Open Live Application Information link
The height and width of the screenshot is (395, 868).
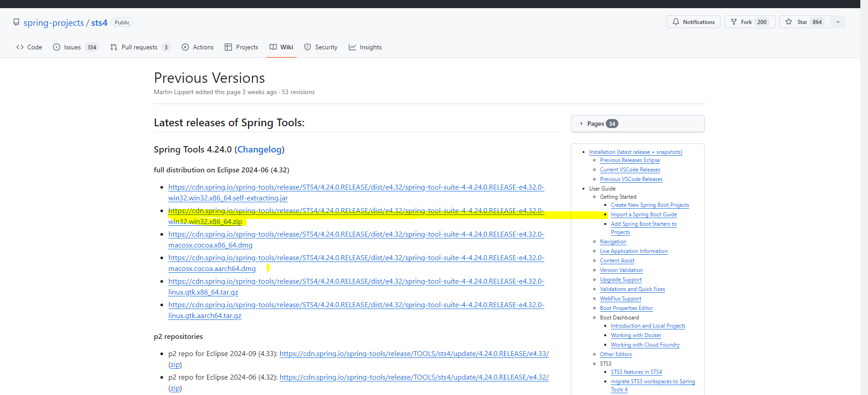click(x=634, y=251)
